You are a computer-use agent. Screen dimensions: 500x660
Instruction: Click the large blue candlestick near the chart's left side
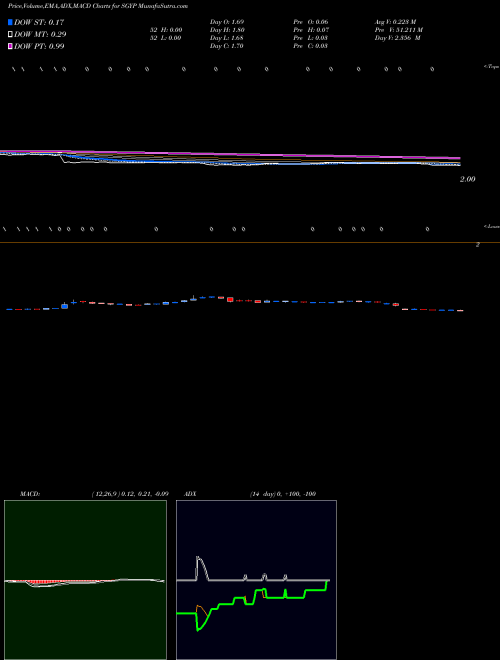click(x=64, y=306)
